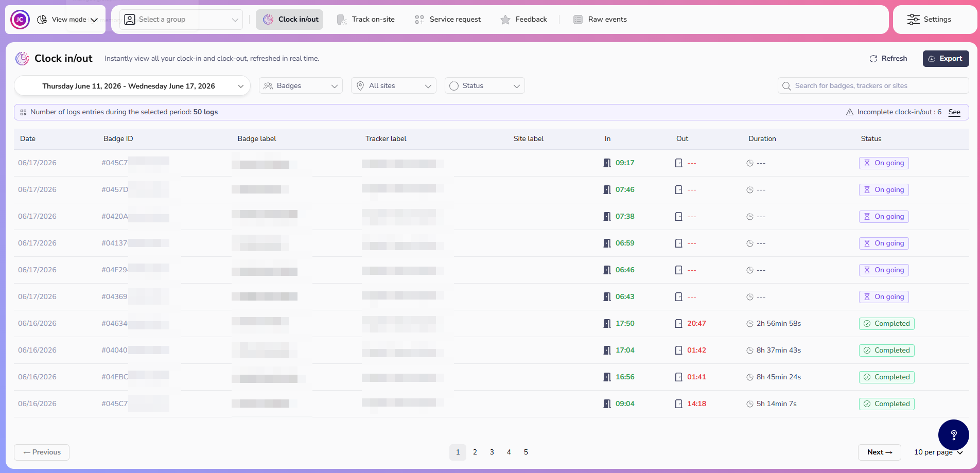Click the Raw events list icon
Image resolution: width=980 pixels, height=473 pixels.
point(578,20)
